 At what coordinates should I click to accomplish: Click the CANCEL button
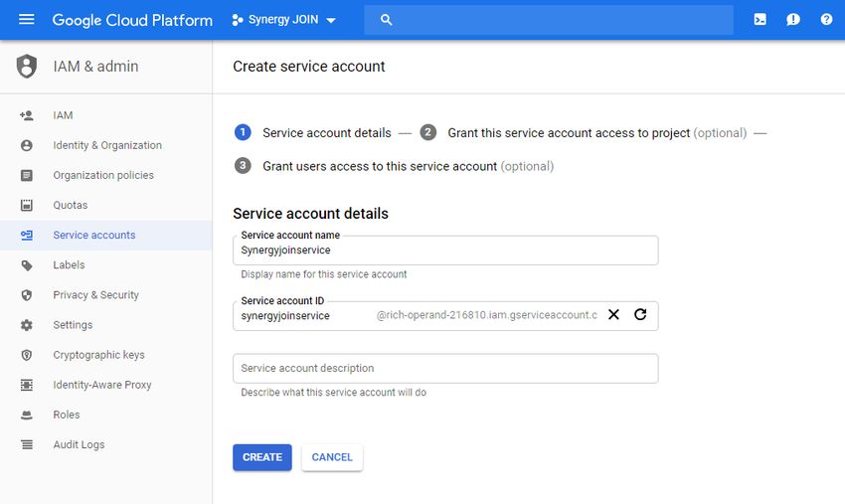[332, 457]
